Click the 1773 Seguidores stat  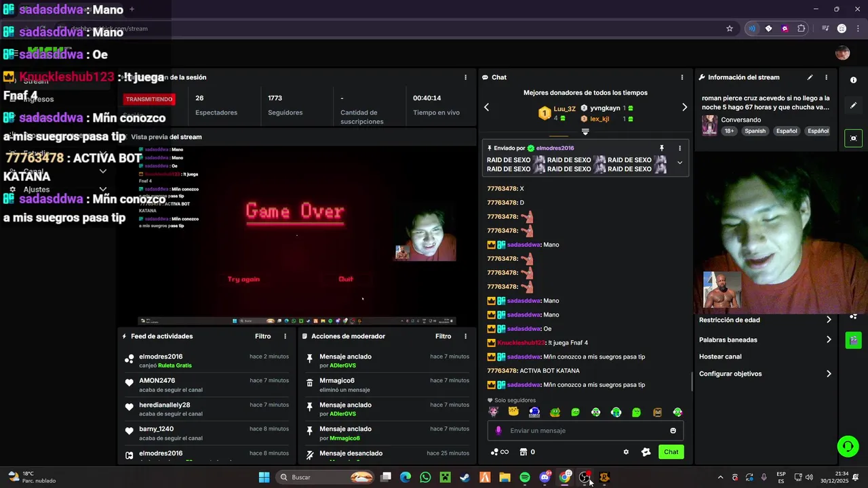pos(285,105)
